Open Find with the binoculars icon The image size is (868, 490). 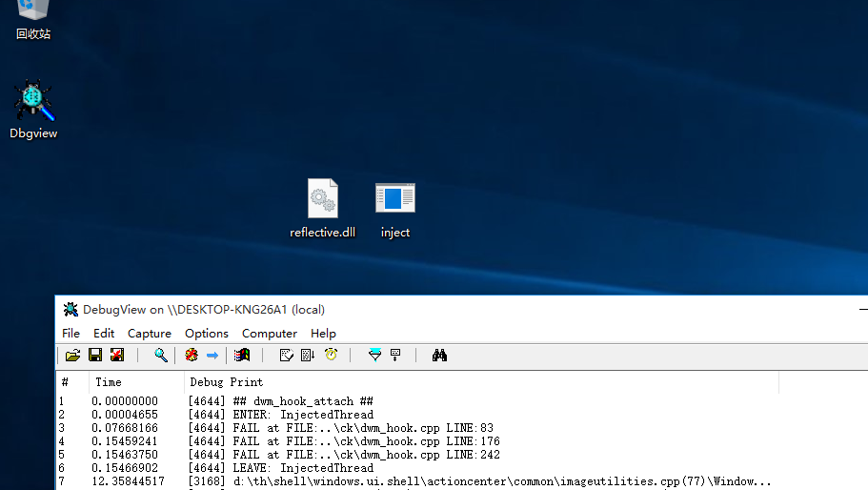click(x=439, y=356)
